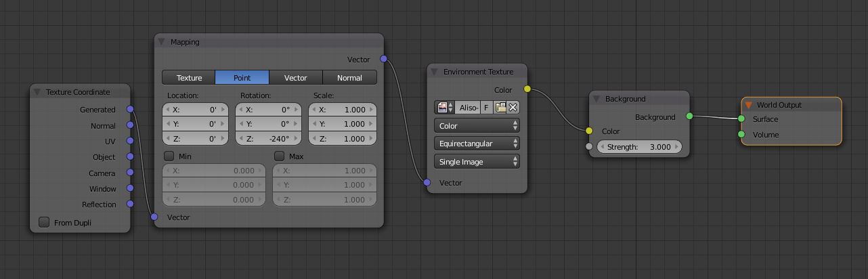Click the Location X field
The width and height of the screenshot is (868, 279).
coord(194,110)
